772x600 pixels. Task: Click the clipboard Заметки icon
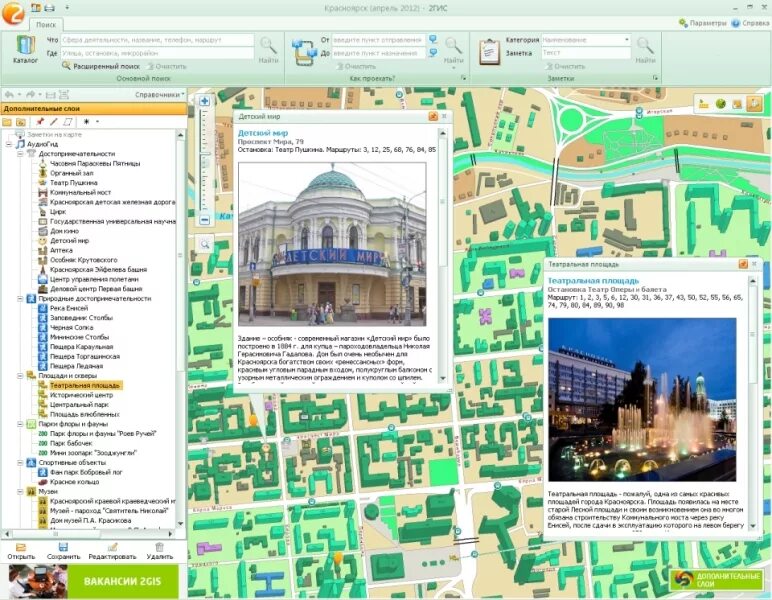(489, 51)
